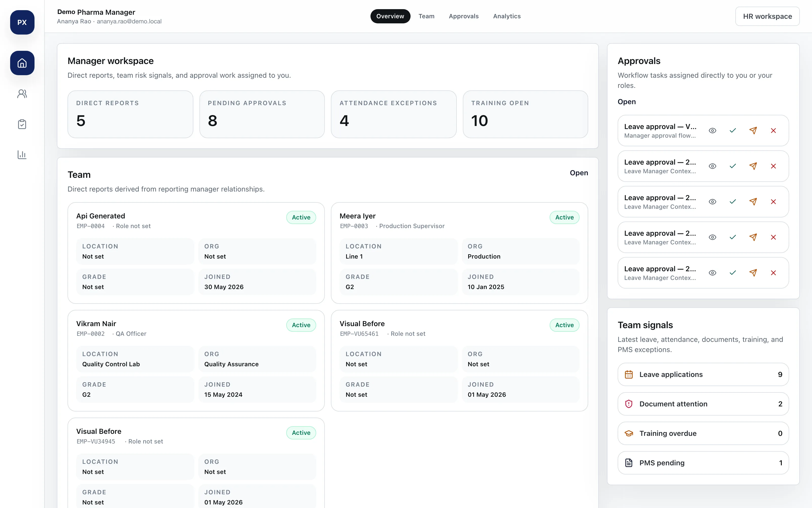Open Api Generated employee name
812x508 pixels.
tap(101, 216)
